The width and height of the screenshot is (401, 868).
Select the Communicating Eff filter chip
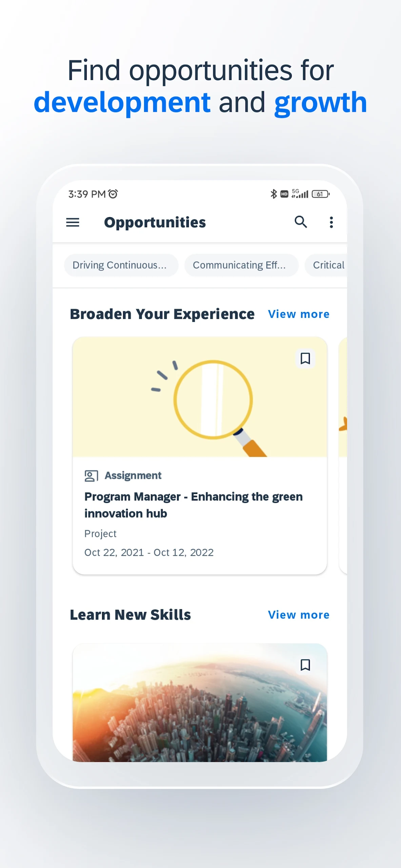coord(241,265)
